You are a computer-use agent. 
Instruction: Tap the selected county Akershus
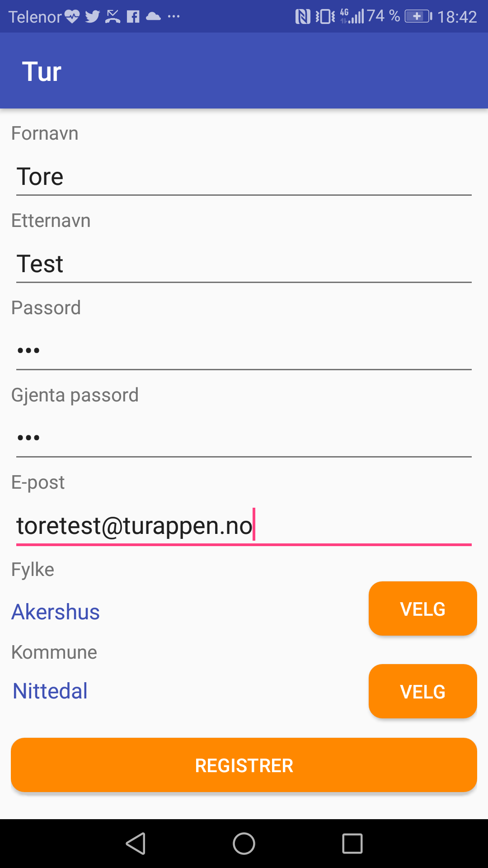pos(56,612)
